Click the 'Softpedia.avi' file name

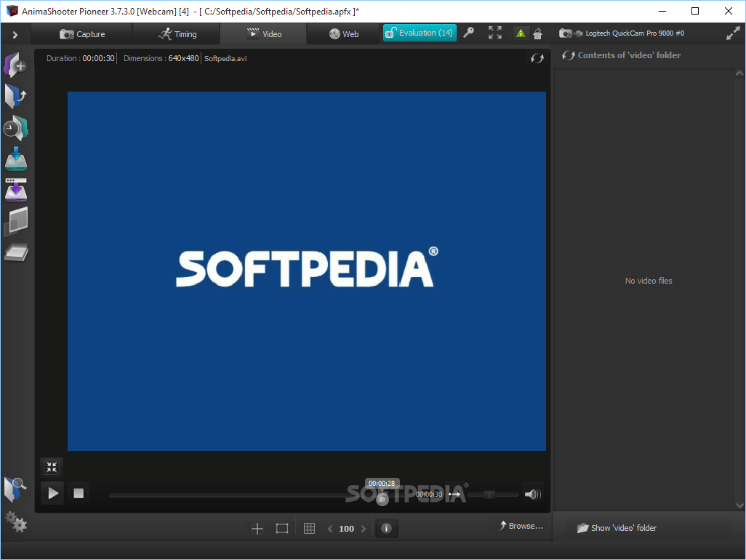[225, 58]
